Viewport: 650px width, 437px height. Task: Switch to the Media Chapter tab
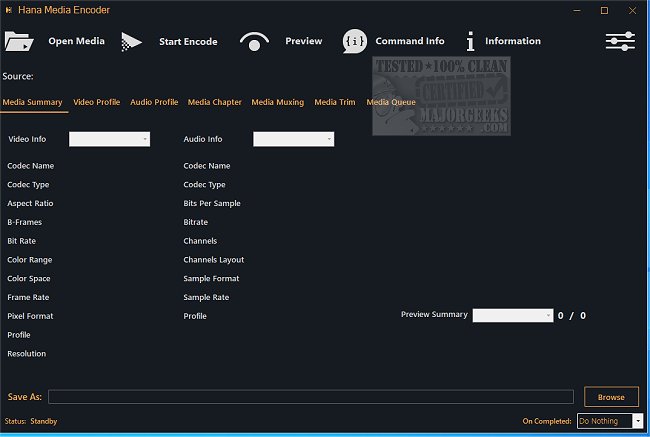tap(214, 102)
